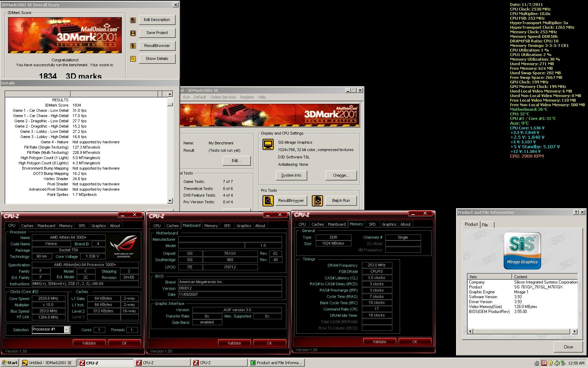Screen dimensions: 588x368
Task: Click the DRAM Frequency value 253.0 MHz
Action: pos(377,265)
